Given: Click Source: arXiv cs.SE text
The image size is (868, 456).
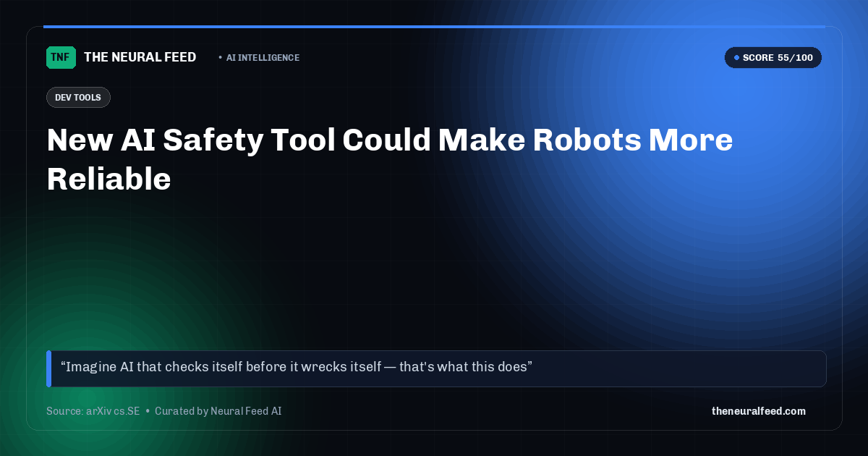Looking at the screenshot, I should click(93, 411).
